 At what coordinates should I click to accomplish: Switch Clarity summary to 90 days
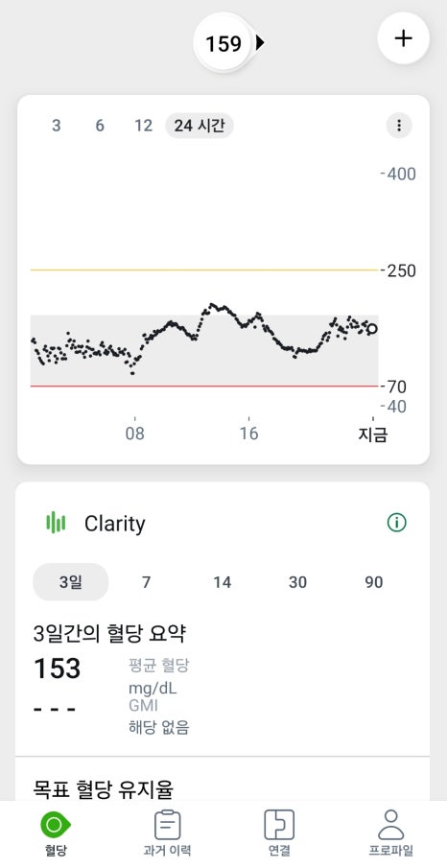tap(373, 582)
